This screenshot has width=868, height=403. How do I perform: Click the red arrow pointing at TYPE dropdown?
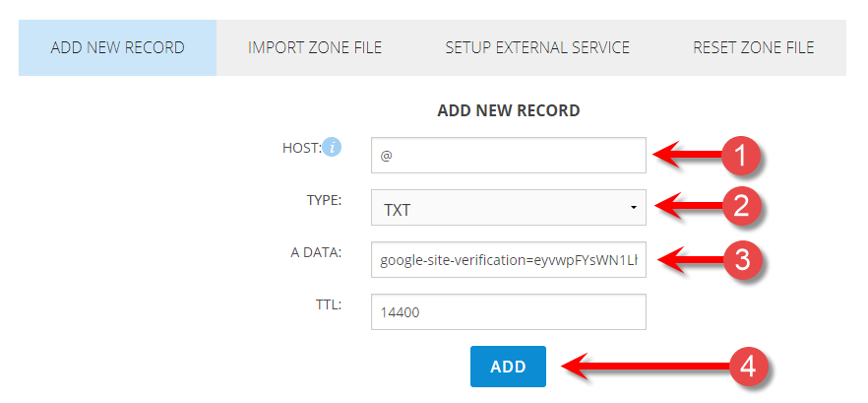[688, 207]
